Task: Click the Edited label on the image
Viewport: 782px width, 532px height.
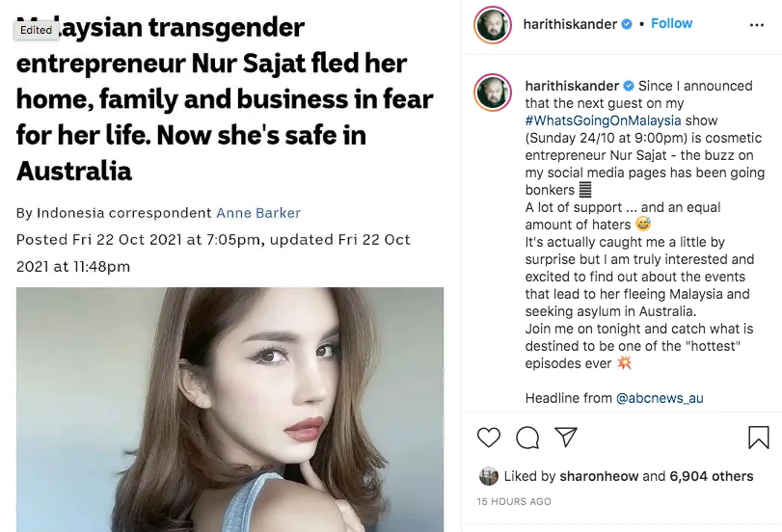Action: tap(37, 30)
